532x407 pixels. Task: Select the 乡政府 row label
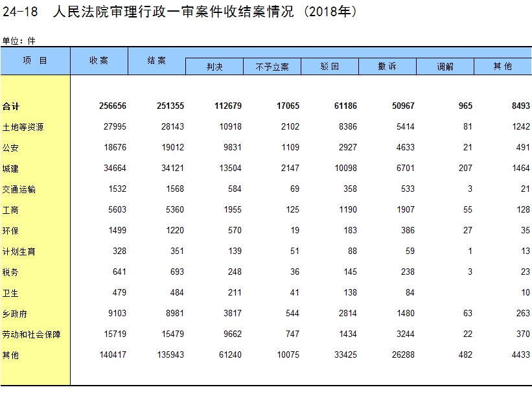(15, 313)
